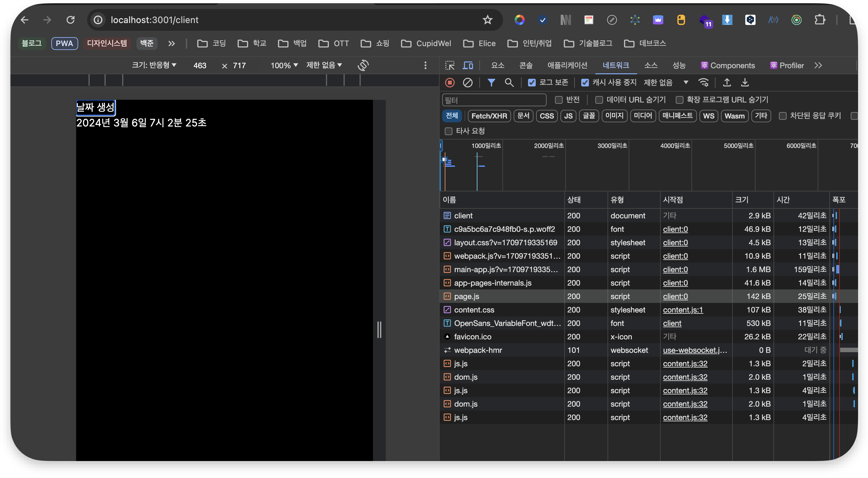Open device toolbar three-dot options menu
Image resolution: width=868 pixels, height=478 pixels.
[x=425, y=65]
